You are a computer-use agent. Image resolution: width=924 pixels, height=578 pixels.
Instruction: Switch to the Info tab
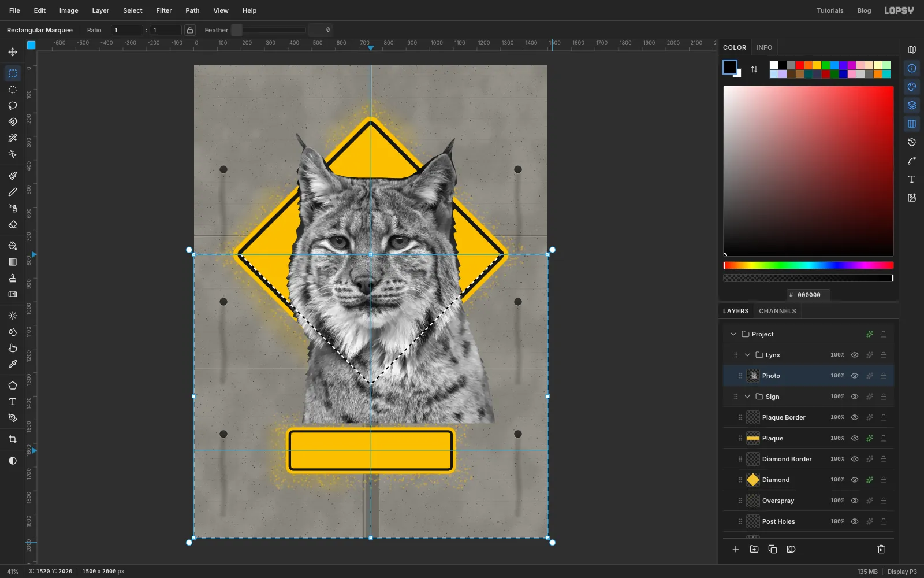[x=764, y=47]
